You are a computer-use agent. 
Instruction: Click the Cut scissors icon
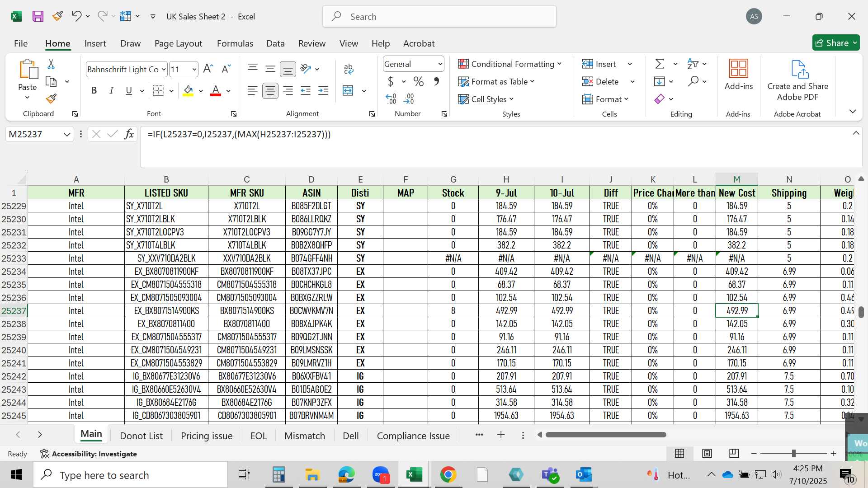click(x=51, y=64)
